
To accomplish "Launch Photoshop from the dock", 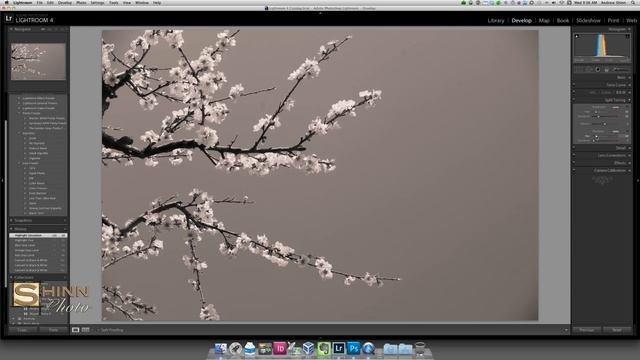I will (353, 349).
